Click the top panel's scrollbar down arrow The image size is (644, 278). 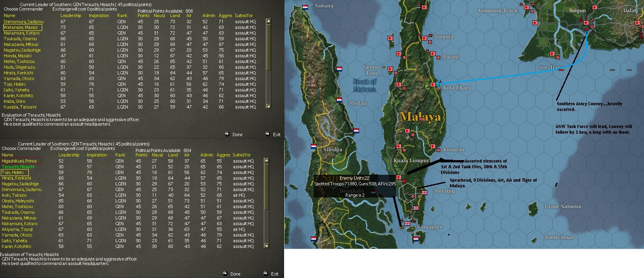268,106
